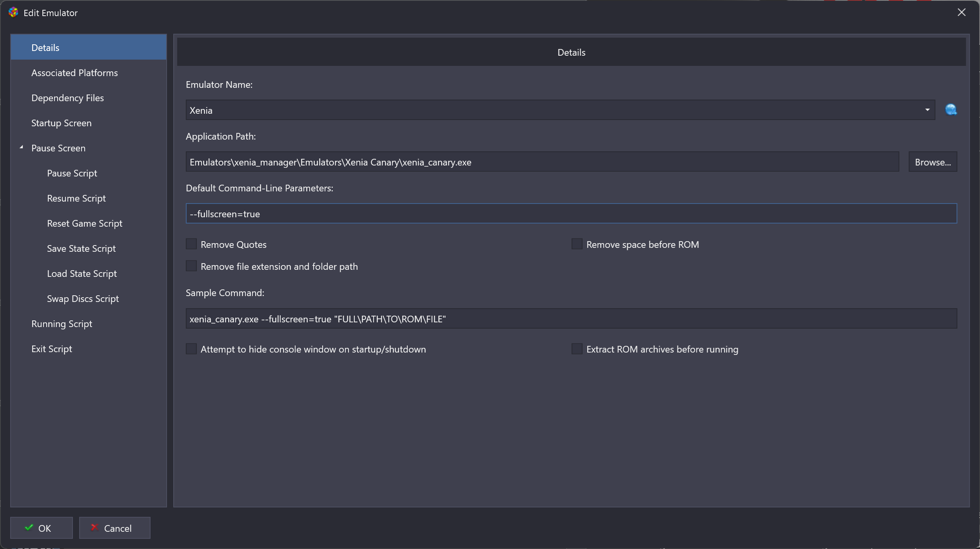Screen dimensions: 980x549
Task: Click the Sample Command: label
Action: 225,293
